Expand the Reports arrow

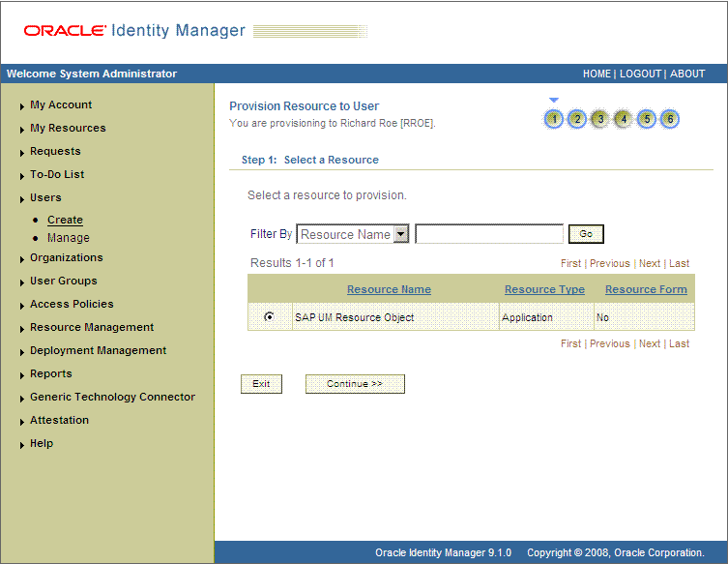pos(22,376)
